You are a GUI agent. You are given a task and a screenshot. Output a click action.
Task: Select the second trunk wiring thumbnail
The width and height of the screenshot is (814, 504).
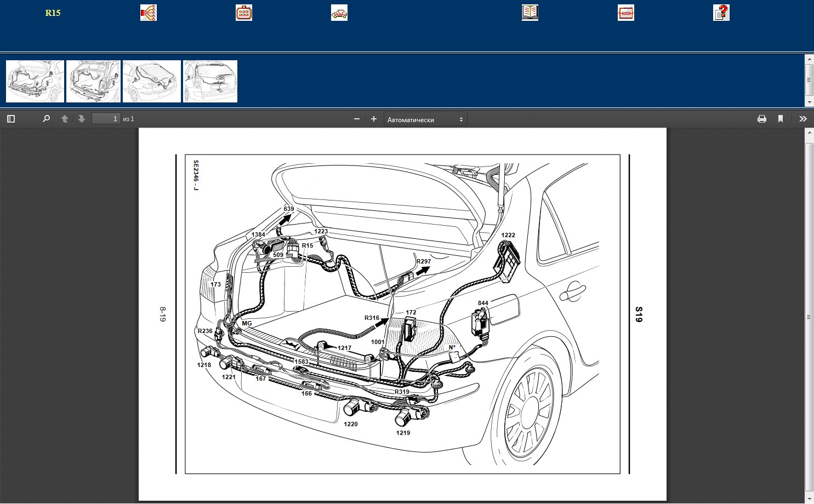pyautogui.click(x=93, y=82)
